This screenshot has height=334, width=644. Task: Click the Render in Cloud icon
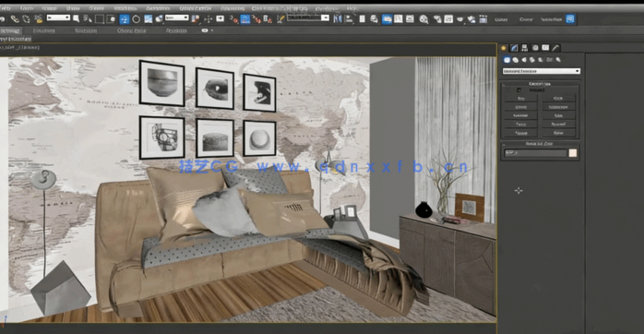[x=471, y=18]
